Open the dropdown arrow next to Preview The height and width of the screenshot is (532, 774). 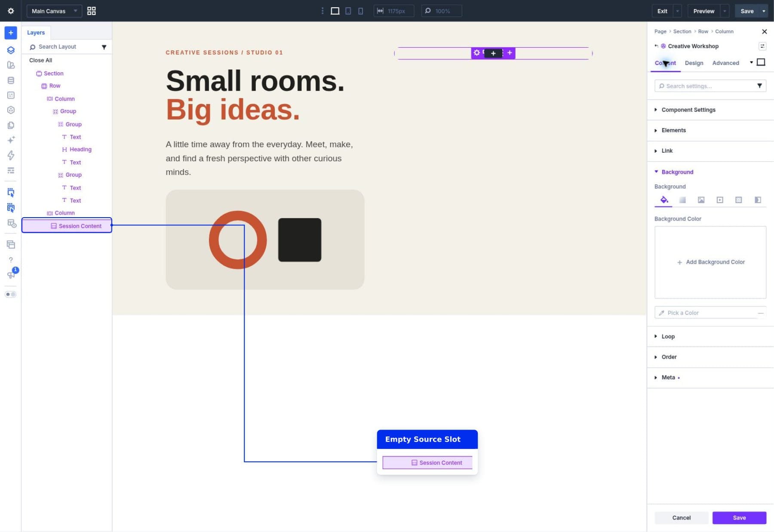725,11
